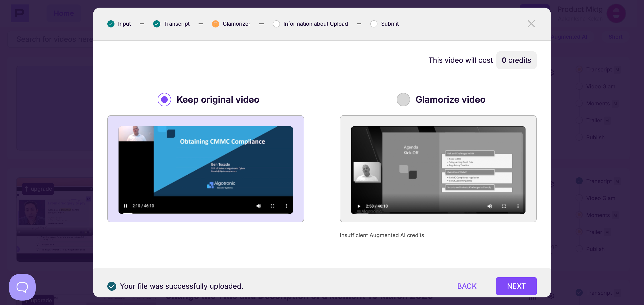Close the upload dialog with X
This screenshot has height=305, width=644.
tap(531, 24)
